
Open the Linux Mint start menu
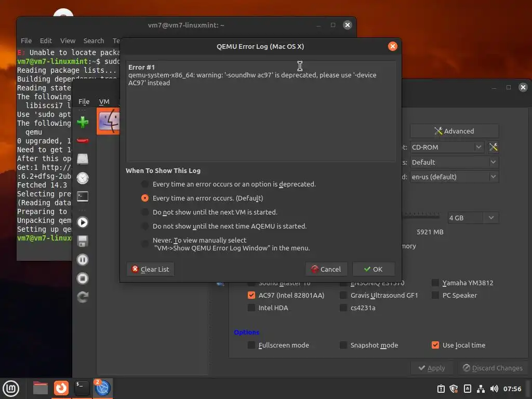point(11,388)
